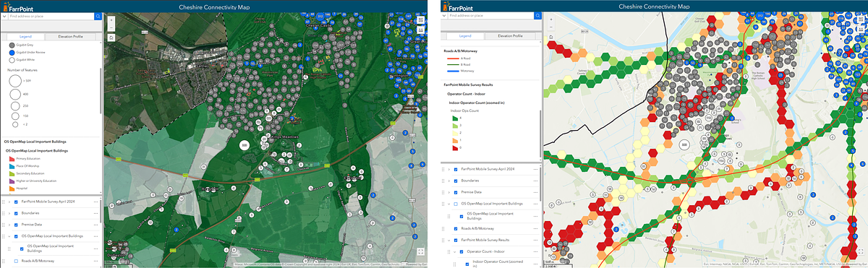Open the topmost widget icon at the left map's right edge
868x268 pixels.
click(421, 20)
